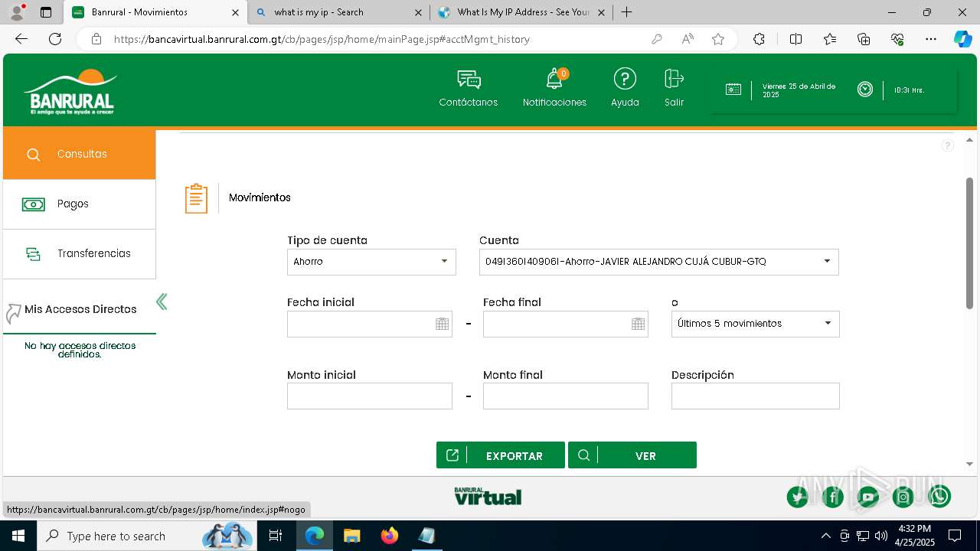Click Banrural Virtual footer logo

[x=488, y=496]
